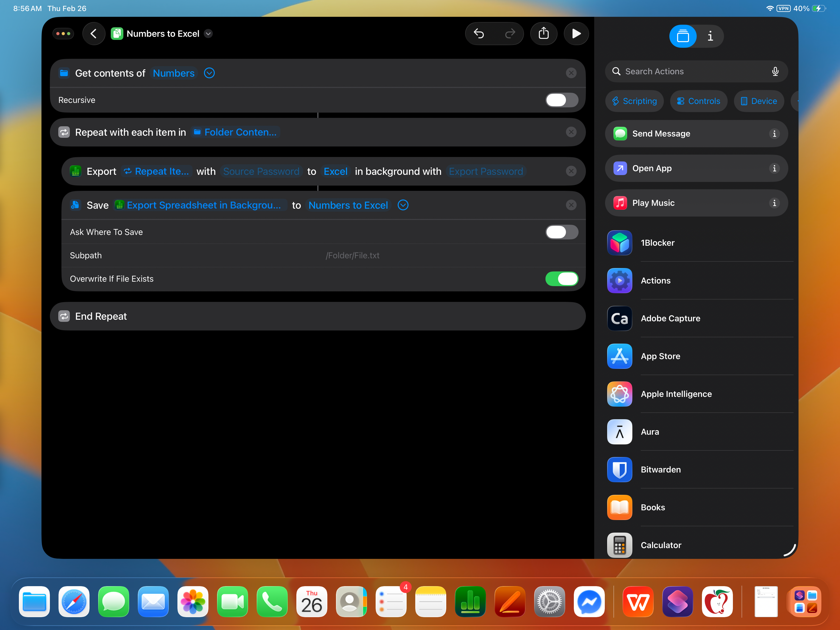This screenshot has height=630, width=840.
Task: Launch Messenger from the dock
Action: 589,602
